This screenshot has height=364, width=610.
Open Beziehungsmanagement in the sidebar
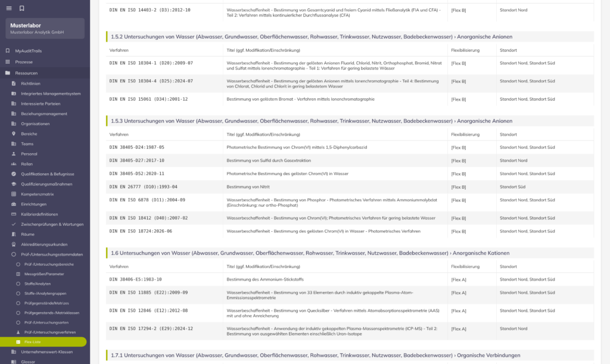pyautogui.click(x=44, y=114)
